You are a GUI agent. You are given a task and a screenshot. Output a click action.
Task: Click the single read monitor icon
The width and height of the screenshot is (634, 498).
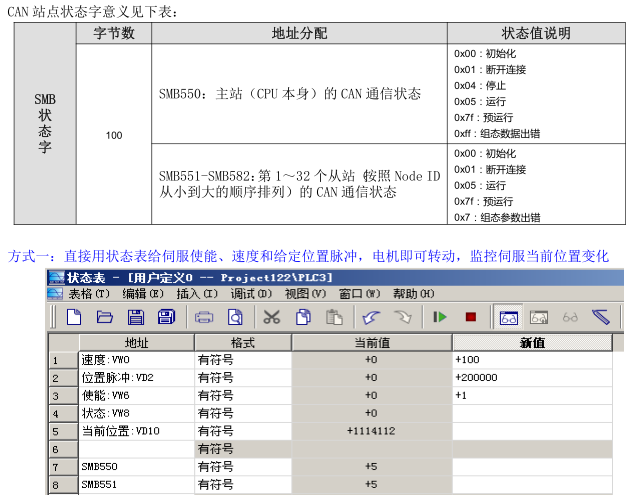[x=539, y=317]
